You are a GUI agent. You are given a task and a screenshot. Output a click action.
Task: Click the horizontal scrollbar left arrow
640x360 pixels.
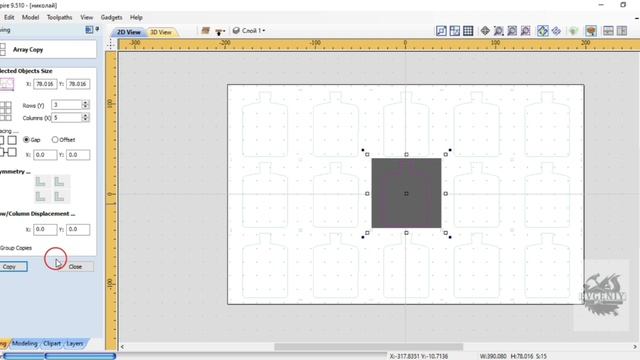point(122,347)
